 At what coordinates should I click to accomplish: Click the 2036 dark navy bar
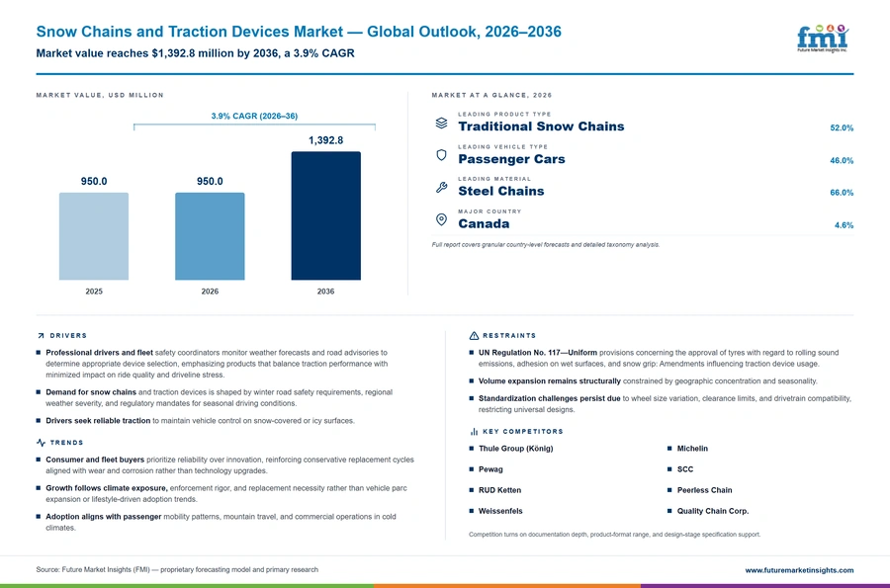pyautogui.click(x=325, y=215)
